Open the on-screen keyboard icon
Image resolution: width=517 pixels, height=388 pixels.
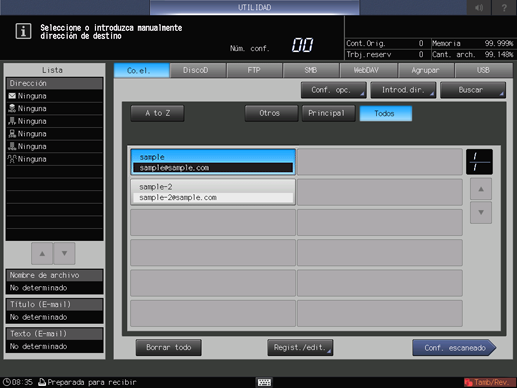(x=264, y=382)
